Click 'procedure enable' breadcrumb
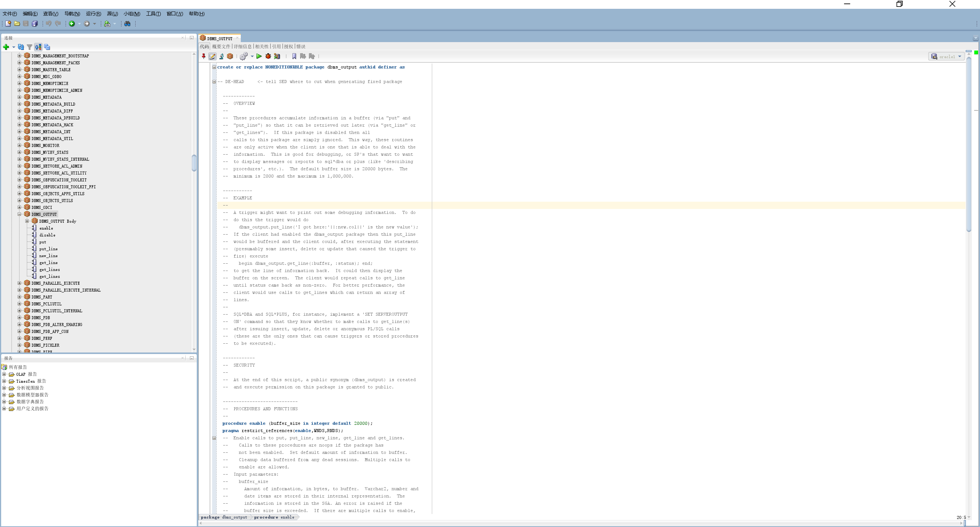Viewport: 980px width, 527px height. coord(274,517)
